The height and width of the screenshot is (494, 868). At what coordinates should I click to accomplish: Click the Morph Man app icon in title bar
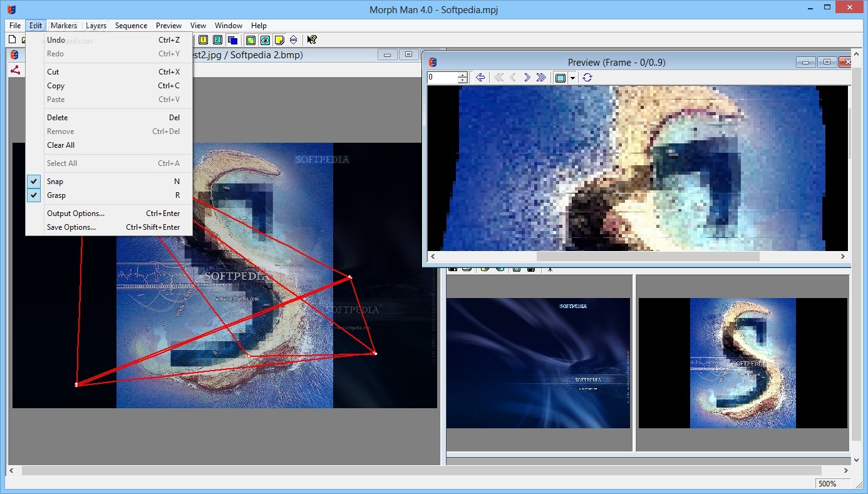coord(11,9)
